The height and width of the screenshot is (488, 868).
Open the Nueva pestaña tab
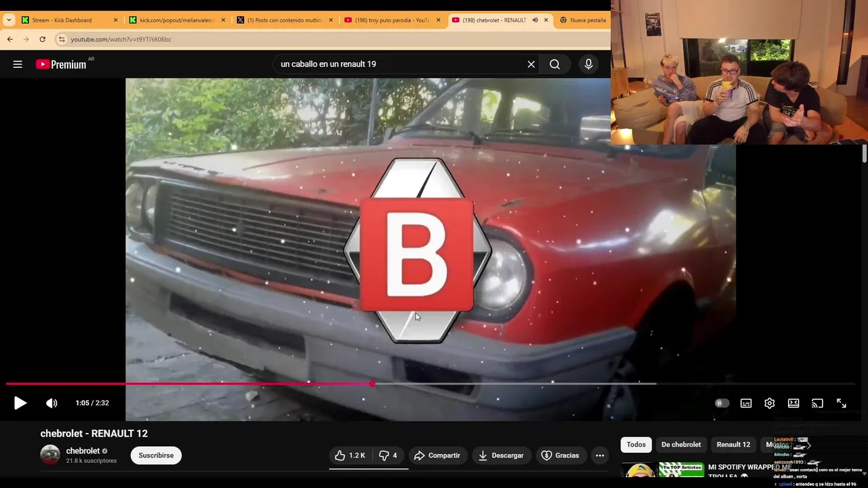coord(583,20)
